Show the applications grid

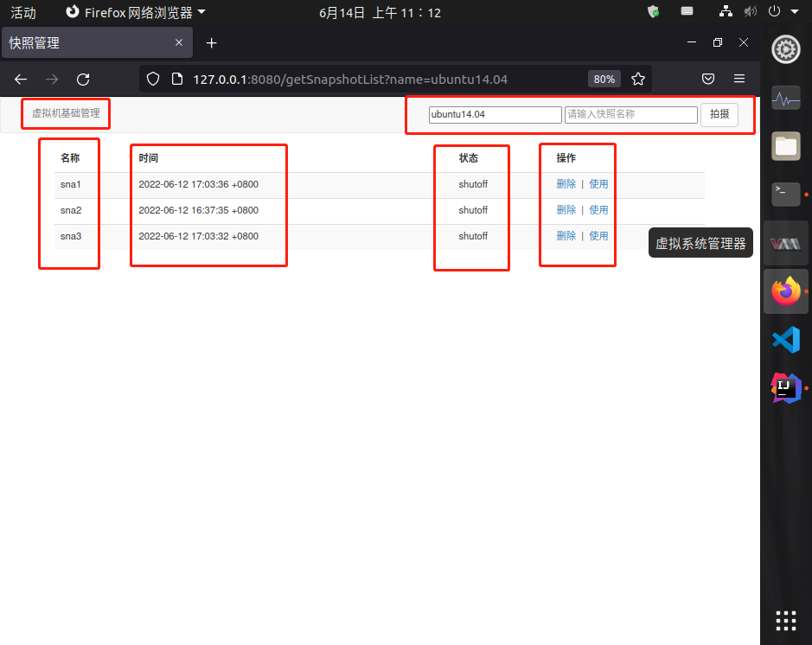click(x=785, y=621)
